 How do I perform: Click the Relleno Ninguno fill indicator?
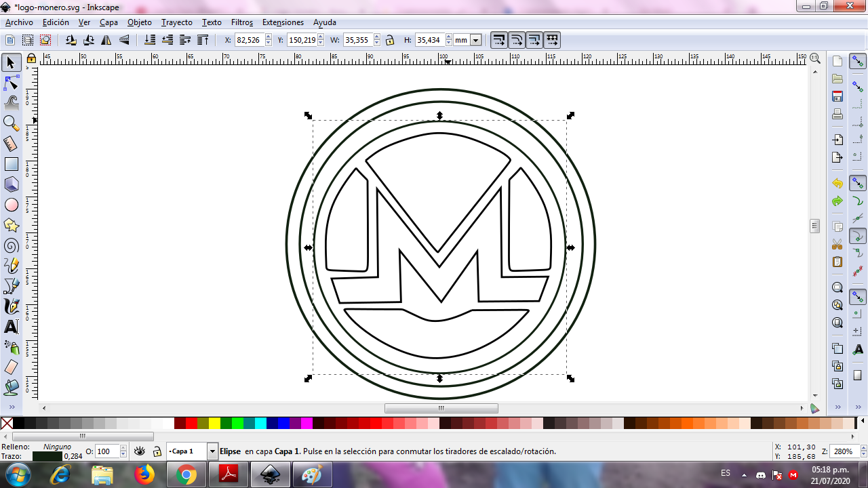(x=57, y=447)
